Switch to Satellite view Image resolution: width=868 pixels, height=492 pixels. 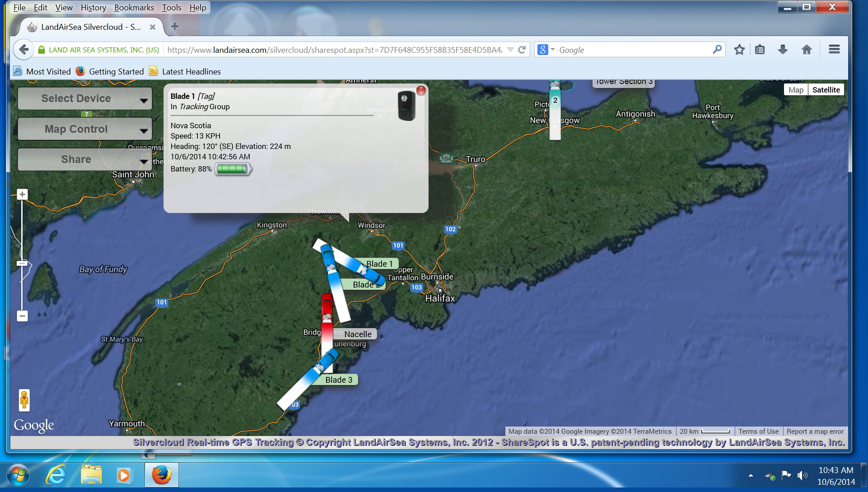[x=826, y=90]
